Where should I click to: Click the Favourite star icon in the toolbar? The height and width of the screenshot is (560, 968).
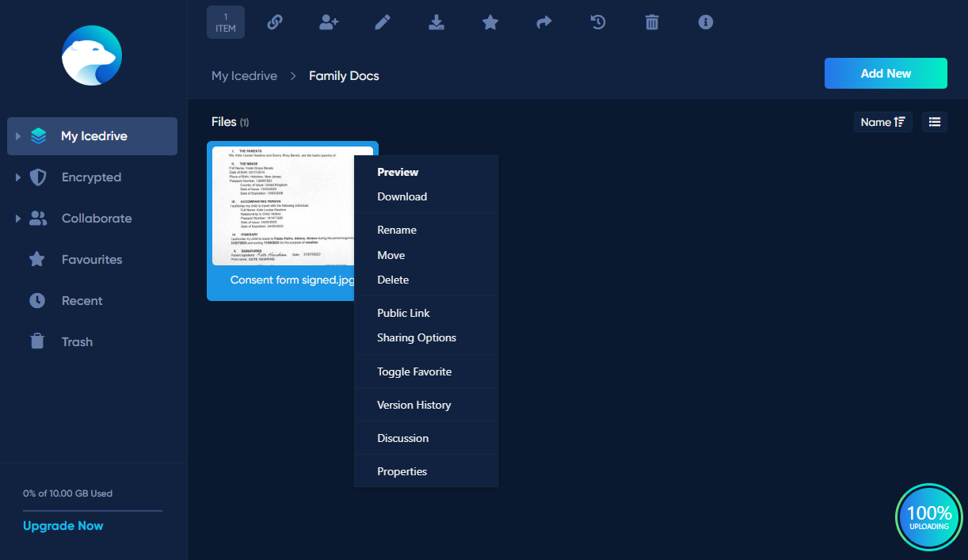tap(490, 22)
